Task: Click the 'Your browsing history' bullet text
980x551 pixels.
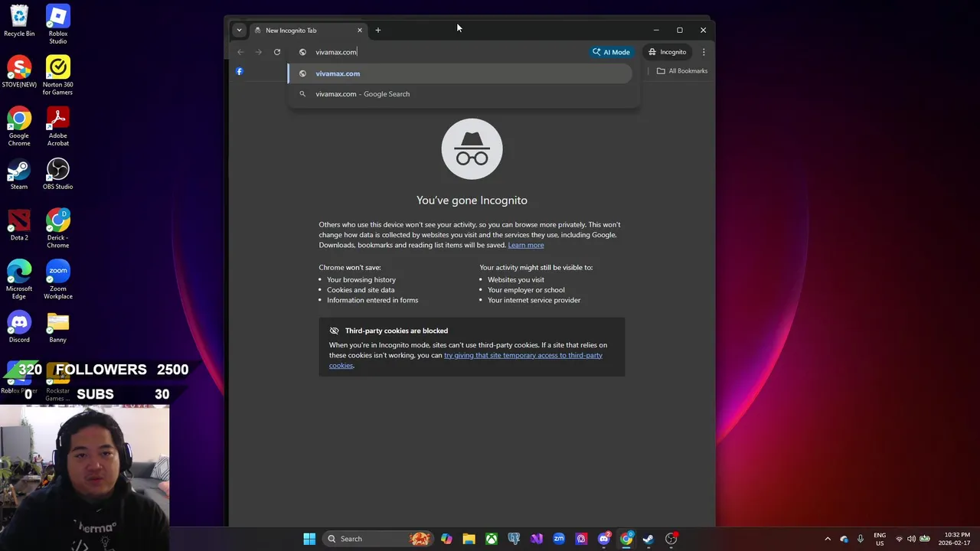Action: (x=361, y=280)
